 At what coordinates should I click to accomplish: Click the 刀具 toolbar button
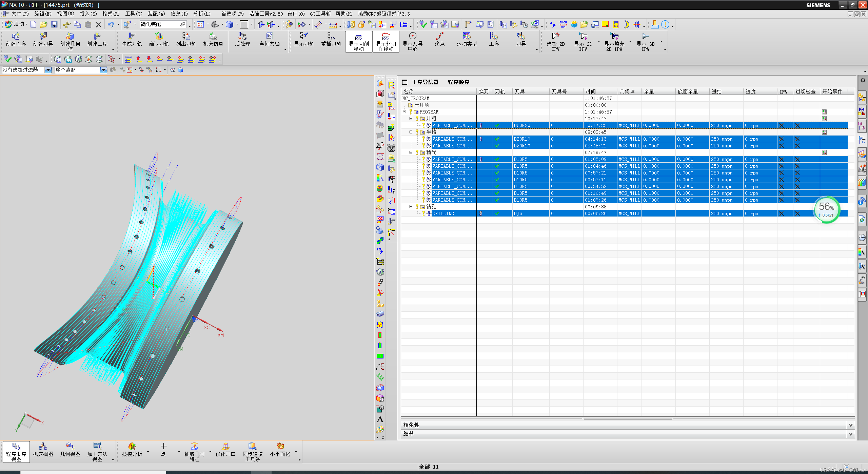[521, 40]
